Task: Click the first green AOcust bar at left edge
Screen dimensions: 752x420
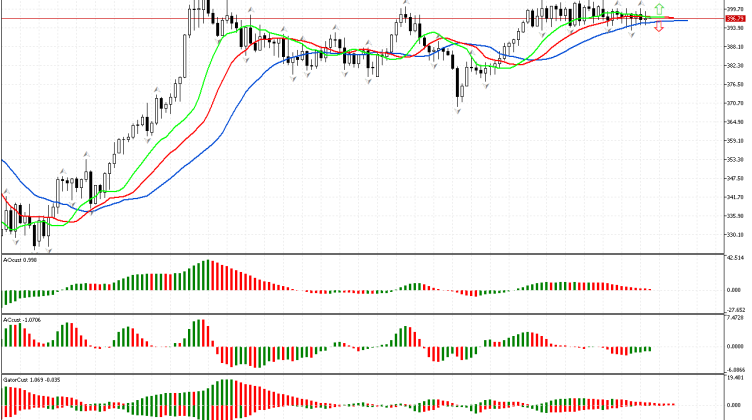Action: tap(4, 298)
